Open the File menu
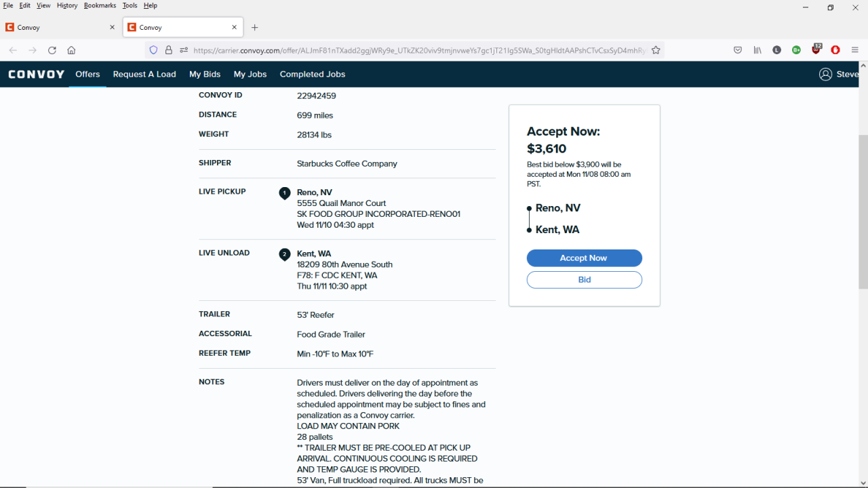 8,5
